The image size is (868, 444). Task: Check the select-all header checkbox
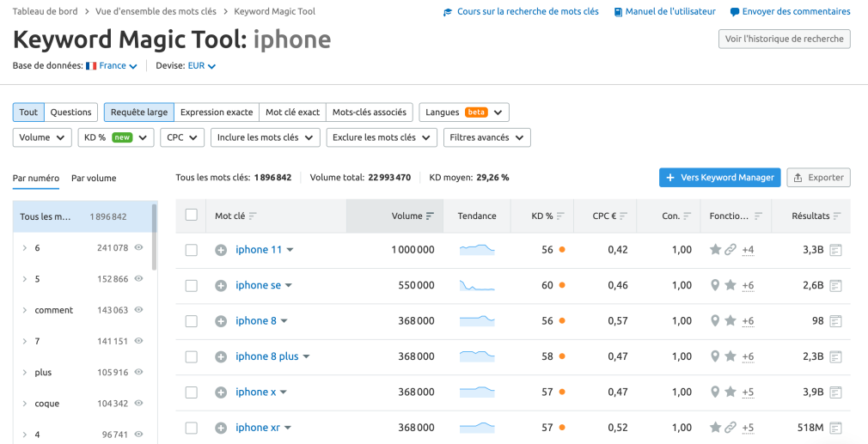click(x=192, y=216)
